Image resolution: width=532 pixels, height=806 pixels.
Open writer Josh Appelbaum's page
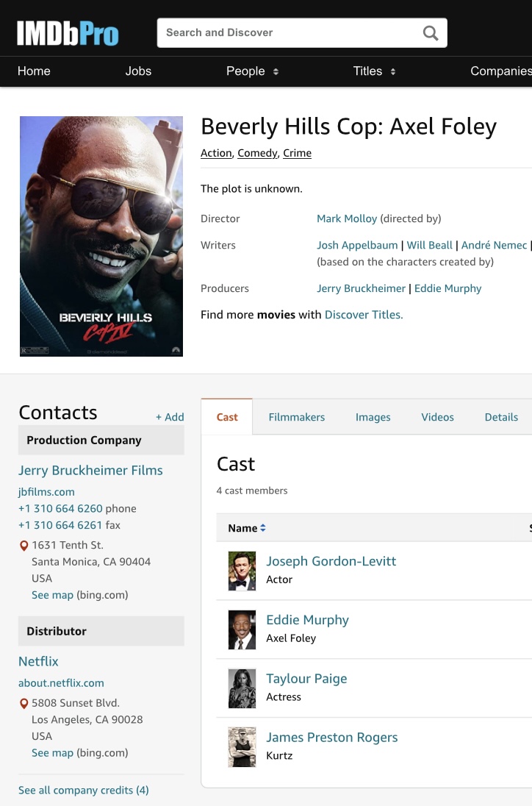[357, 245]
